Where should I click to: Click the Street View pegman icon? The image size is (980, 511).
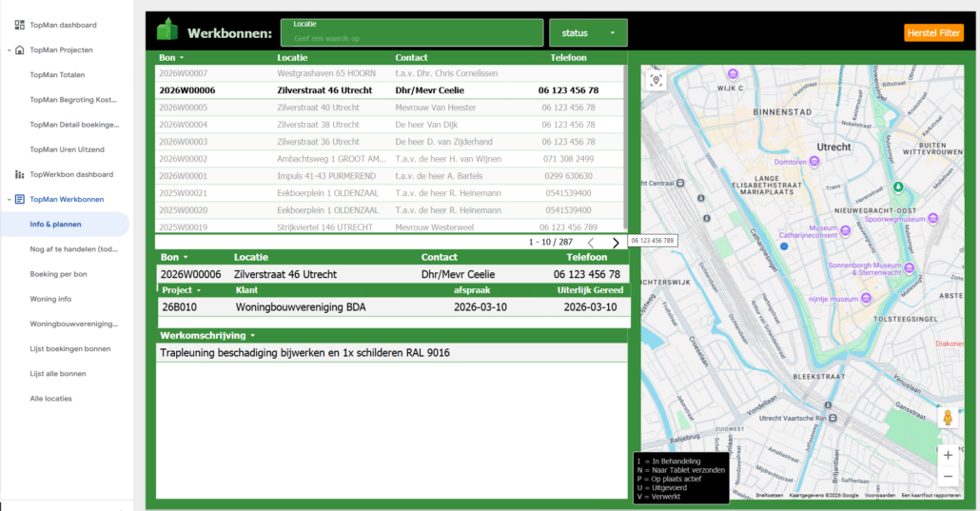tap(947, 418)
